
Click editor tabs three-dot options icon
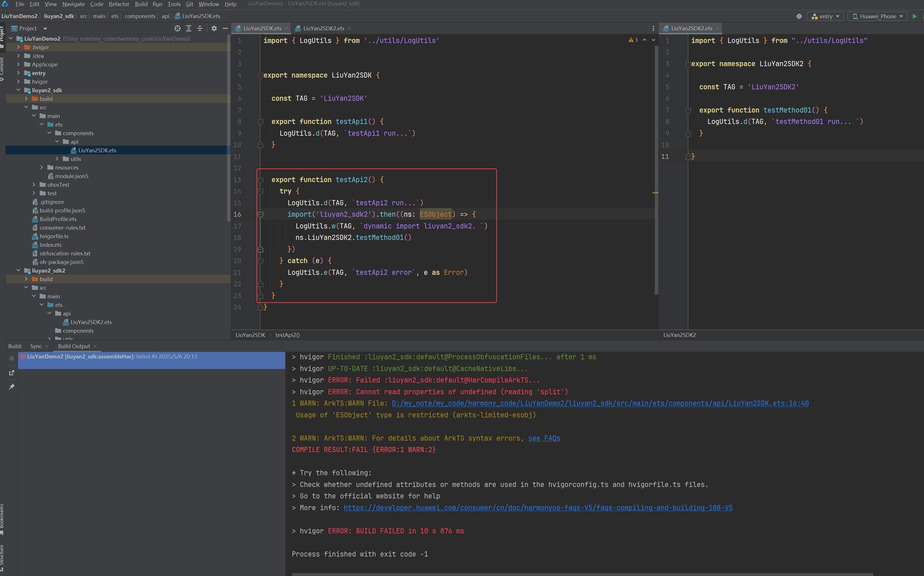[x=653, y=29]
